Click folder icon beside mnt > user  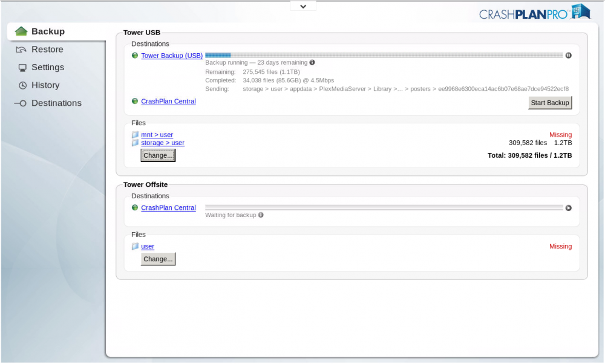tap(135, 135)
